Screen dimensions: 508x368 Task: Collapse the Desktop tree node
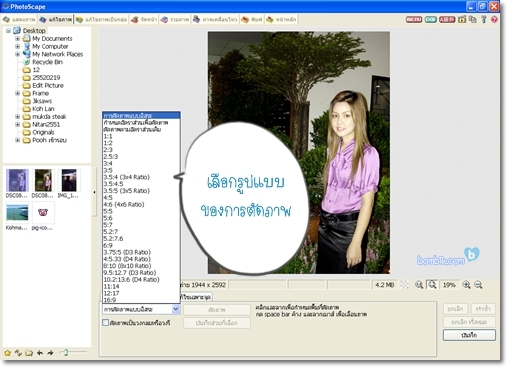[x=8, y=31]
